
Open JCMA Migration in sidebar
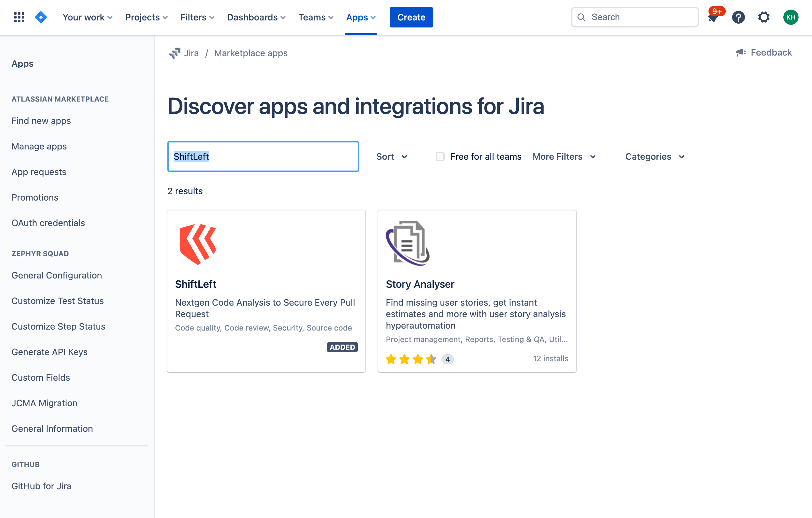point(44,403)
